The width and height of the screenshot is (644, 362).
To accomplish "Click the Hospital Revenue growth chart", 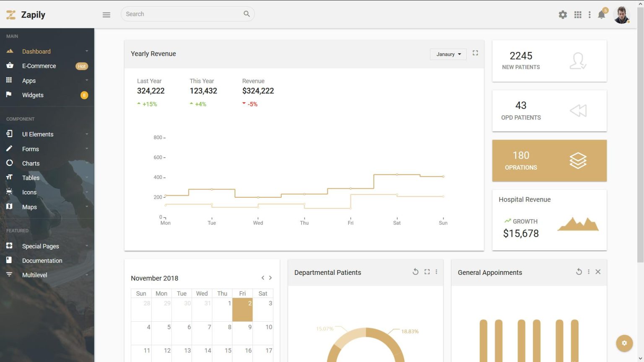I will coord(578,225).
